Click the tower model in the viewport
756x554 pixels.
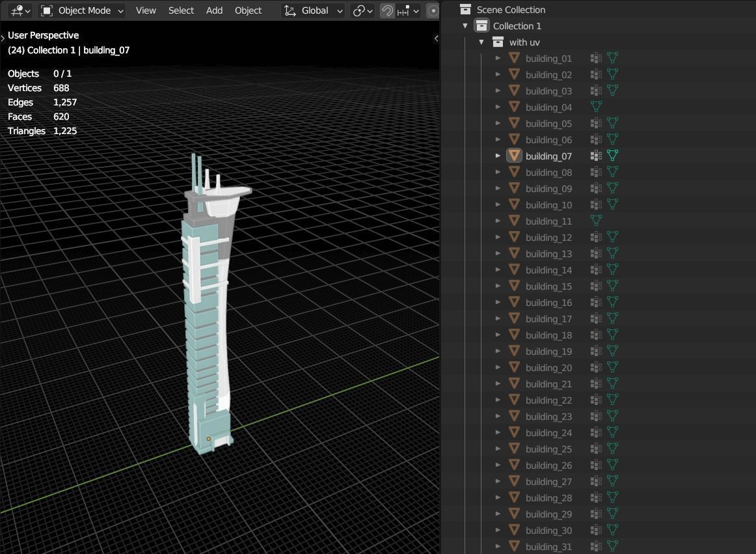point(208,314)
